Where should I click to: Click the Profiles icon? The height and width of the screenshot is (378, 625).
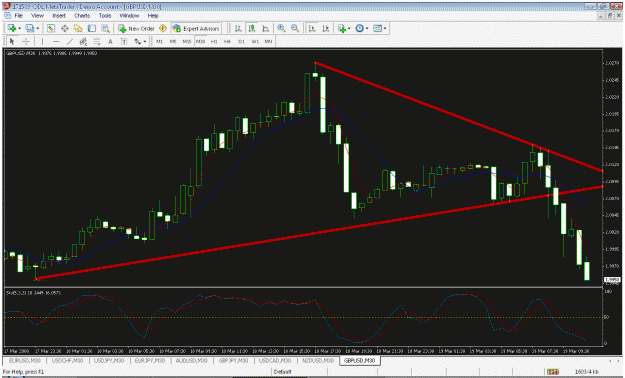(29, 28)
